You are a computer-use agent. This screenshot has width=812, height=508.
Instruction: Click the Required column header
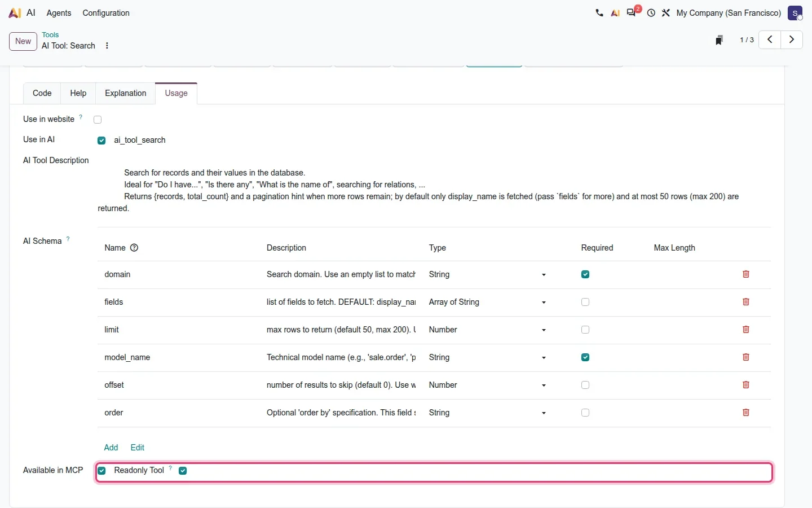pos(597,248)
